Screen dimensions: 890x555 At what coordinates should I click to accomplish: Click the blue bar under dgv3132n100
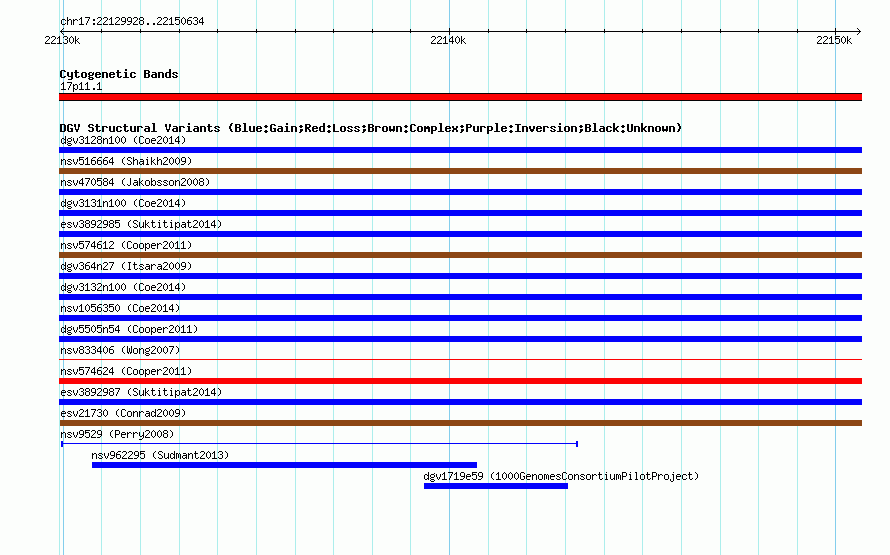tap(460, 297)
